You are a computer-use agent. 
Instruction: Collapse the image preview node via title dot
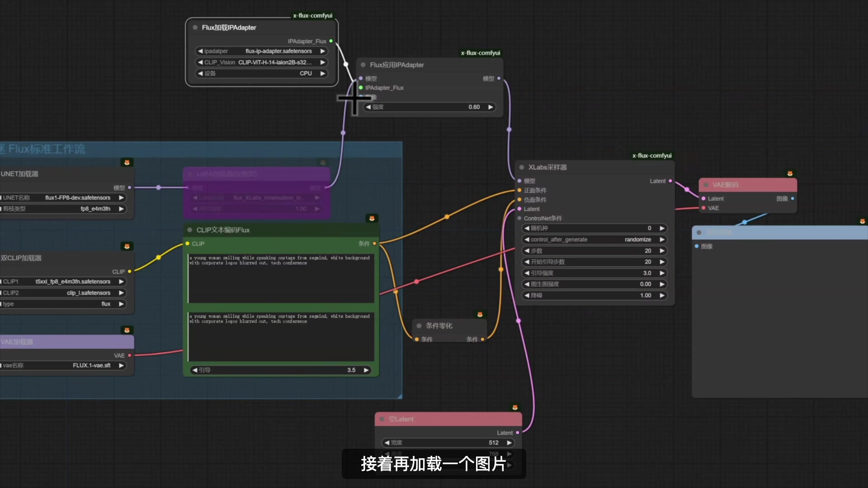tap(699, 232)
